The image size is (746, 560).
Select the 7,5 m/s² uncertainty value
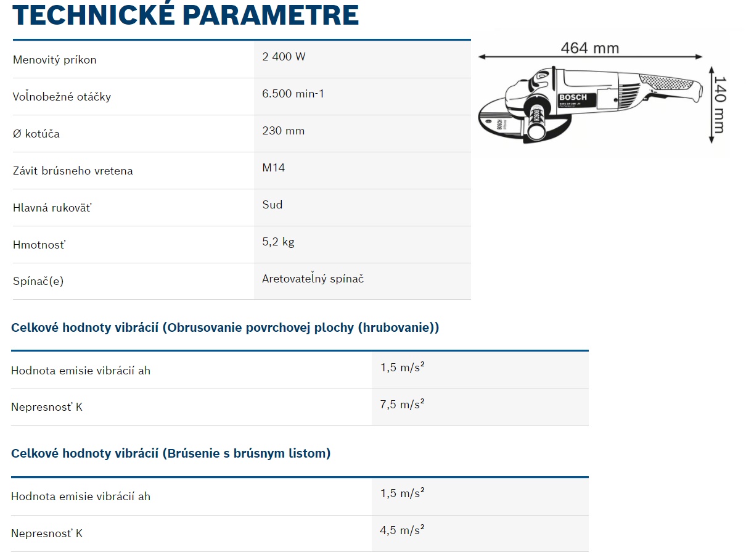(x=403, y=405)
